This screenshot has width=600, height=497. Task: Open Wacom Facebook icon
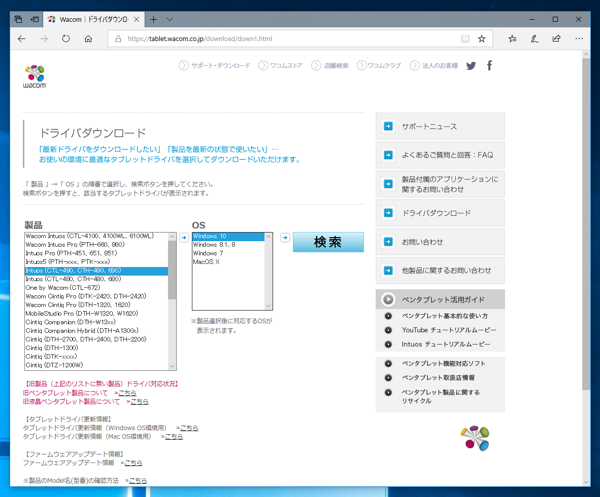tap(489, 65)
